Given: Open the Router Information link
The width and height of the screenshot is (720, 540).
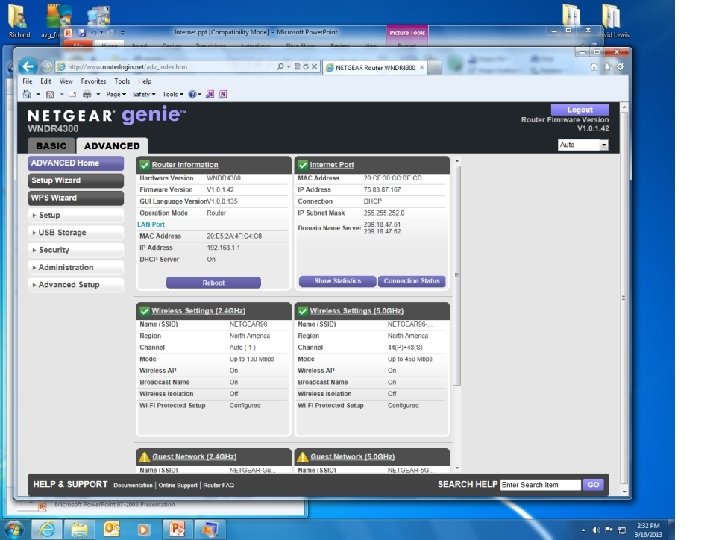Looking at the screenshot, I should (185, 165).
